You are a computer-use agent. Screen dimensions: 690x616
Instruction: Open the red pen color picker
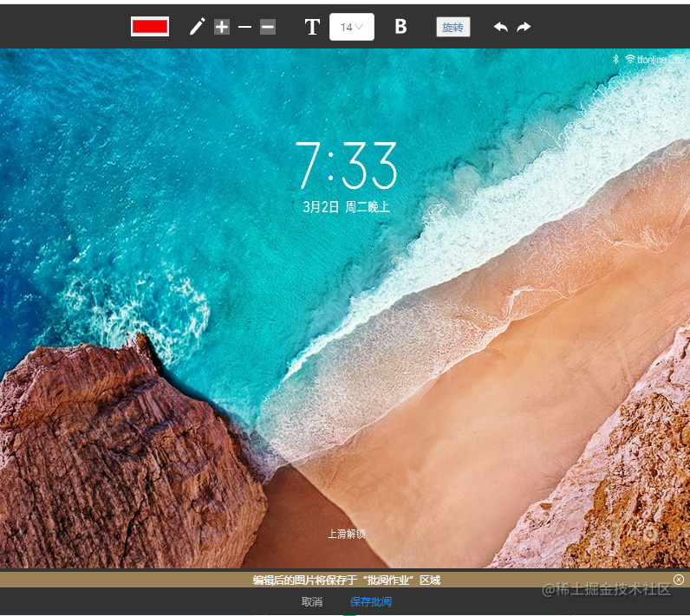150,26
